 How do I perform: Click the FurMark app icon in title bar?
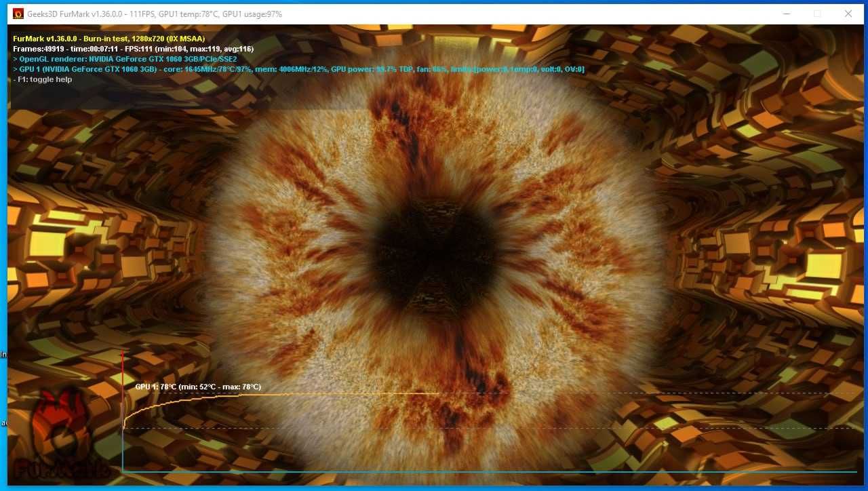(x=18, y=14)
